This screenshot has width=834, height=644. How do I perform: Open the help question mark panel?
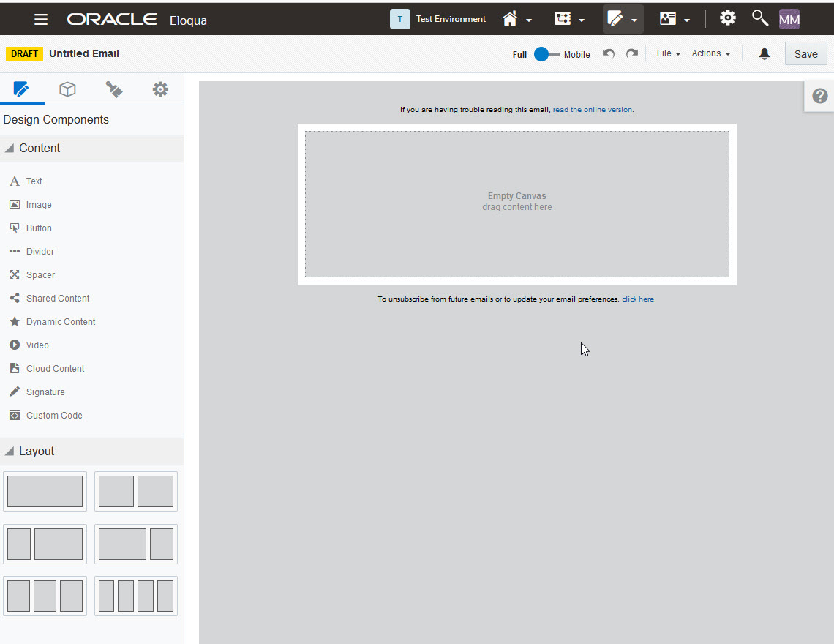pos(819,96)
